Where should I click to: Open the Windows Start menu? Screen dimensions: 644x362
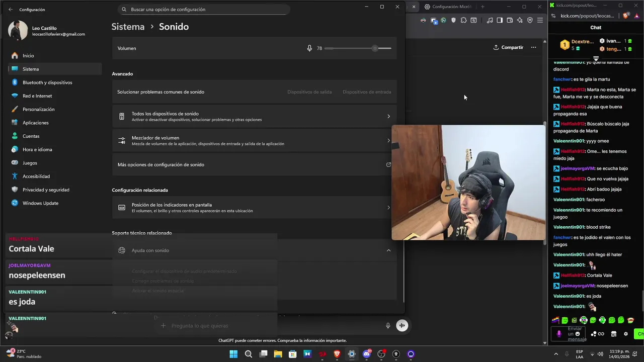(x=233, y=354)
